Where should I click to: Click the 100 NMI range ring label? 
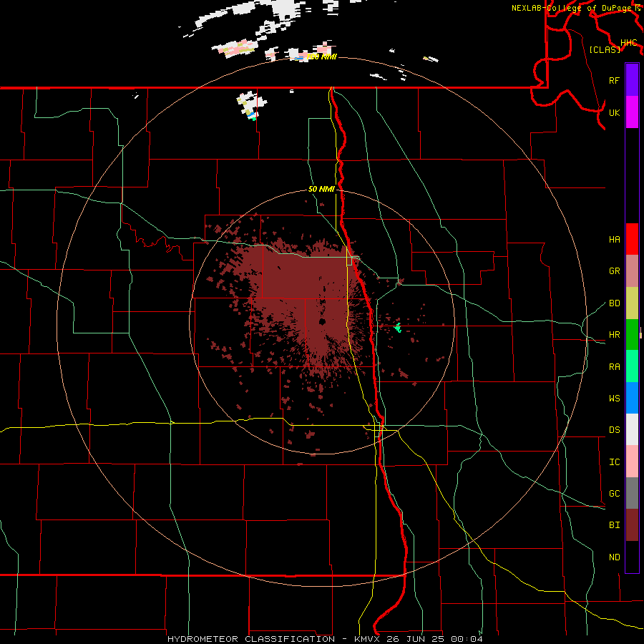point(322,57)
